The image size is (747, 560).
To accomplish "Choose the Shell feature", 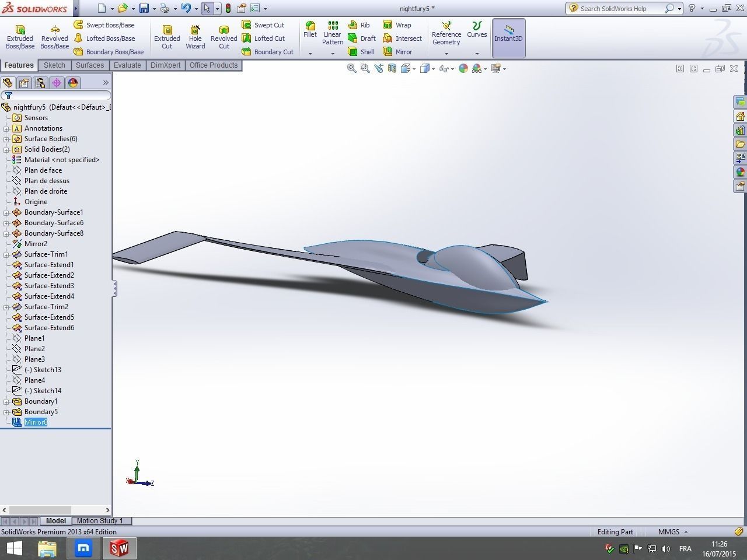I will pyautogui.click(x=361, y=52).
